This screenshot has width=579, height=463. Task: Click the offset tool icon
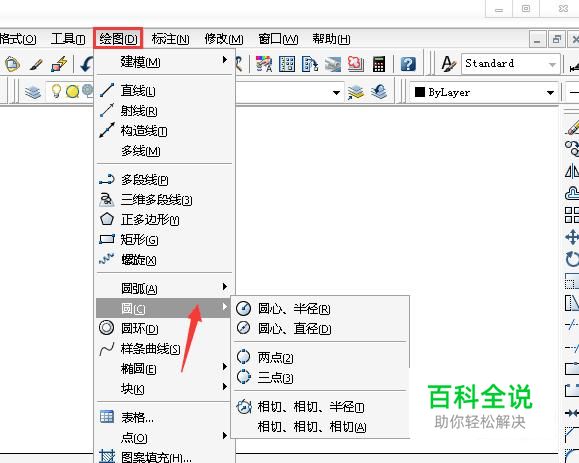click(x=572, y=193)
